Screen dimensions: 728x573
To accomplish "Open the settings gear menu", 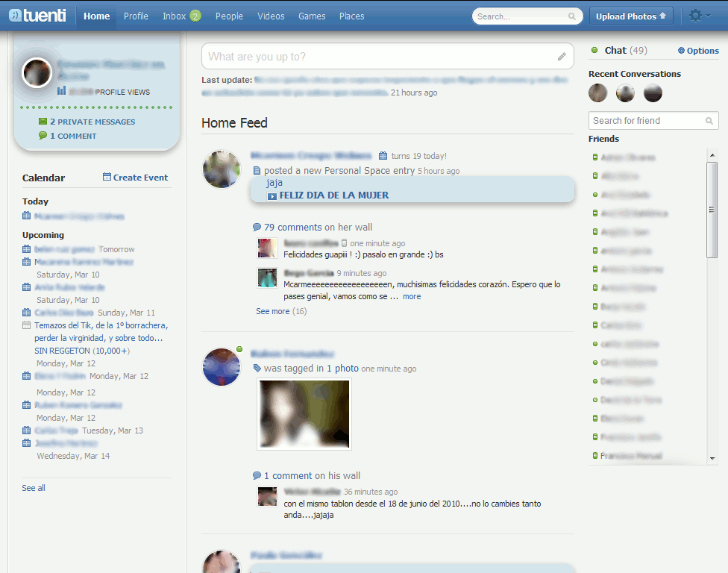I will click(696, 16).
